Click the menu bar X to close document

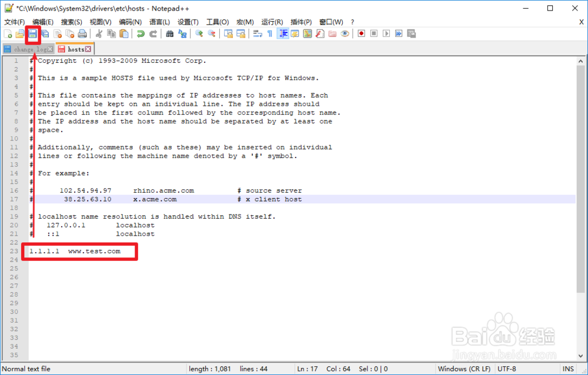pyautogui.click(x=582, y=22)
